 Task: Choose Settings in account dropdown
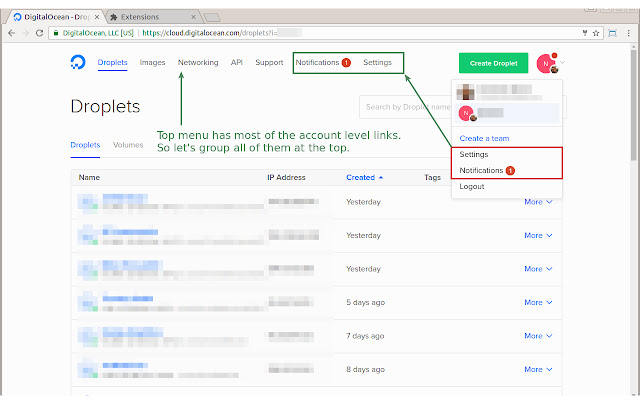pyautogui.click(x=474, y=154)
